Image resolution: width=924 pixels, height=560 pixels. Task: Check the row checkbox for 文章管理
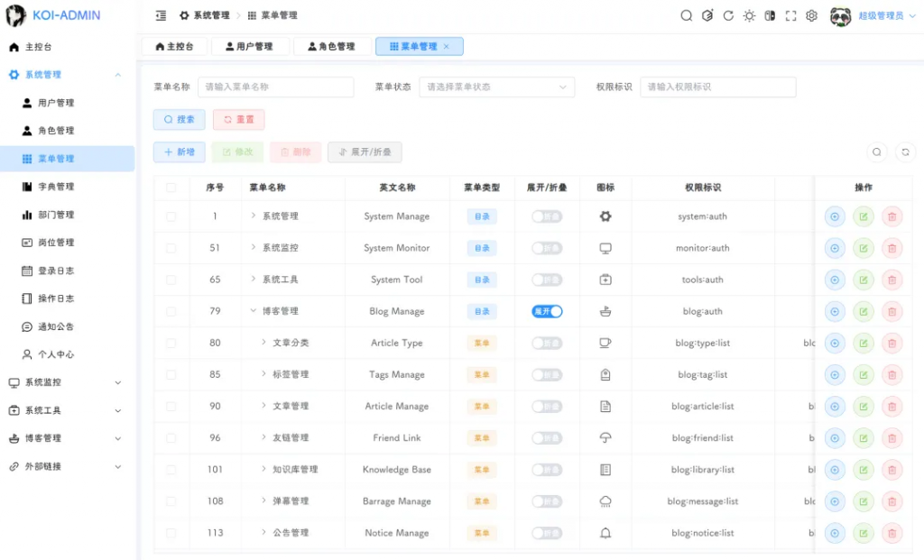171,407
